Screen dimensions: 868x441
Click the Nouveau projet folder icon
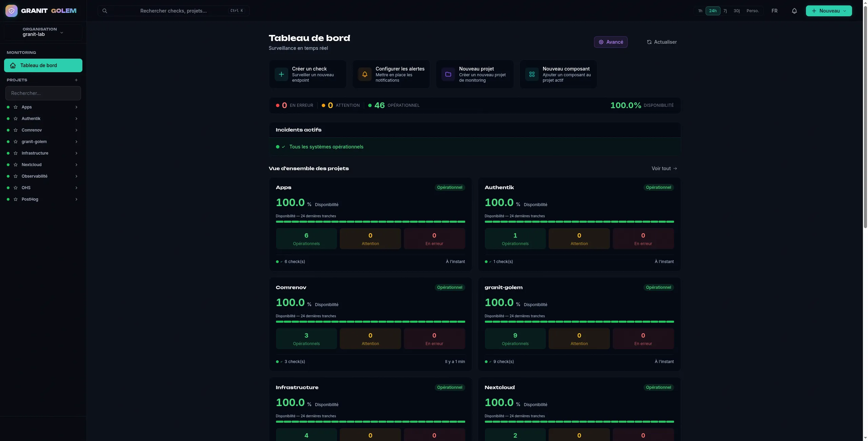(x=448, y=74)
